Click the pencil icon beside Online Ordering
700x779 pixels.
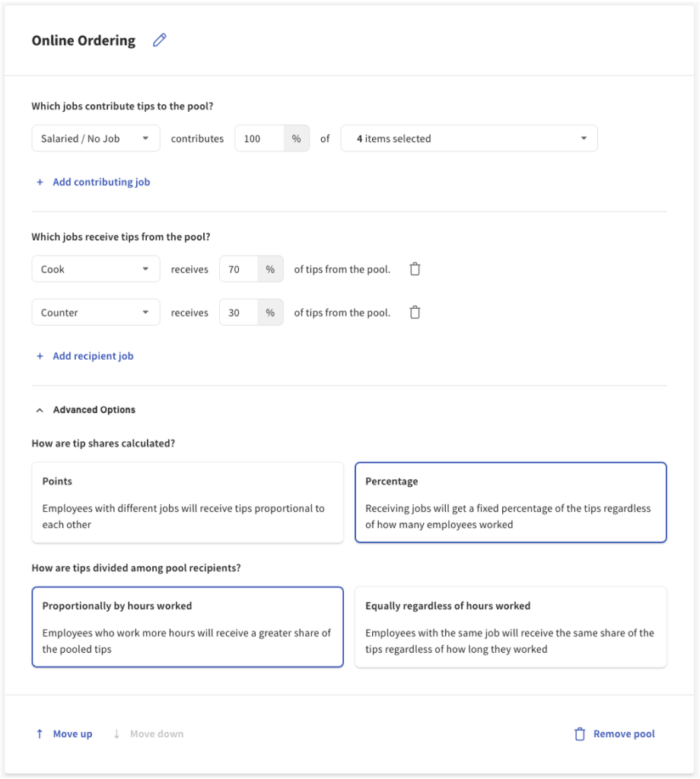(x=159, y=41)
